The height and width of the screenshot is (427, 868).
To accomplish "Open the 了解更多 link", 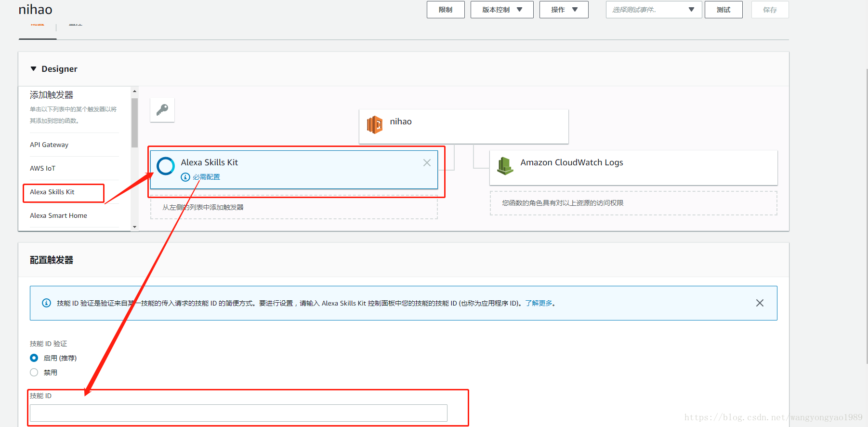I will click(x=539, y=303).
